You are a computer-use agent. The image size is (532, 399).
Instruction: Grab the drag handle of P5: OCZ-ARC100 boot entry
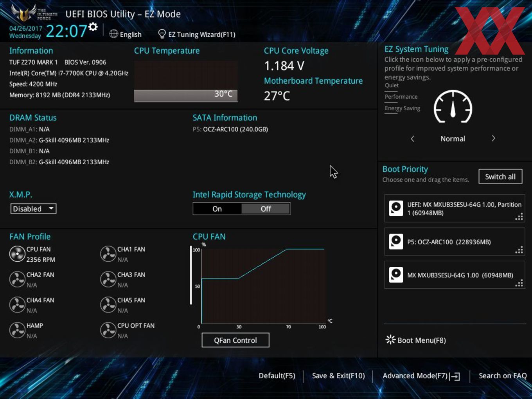coord(519,250)
